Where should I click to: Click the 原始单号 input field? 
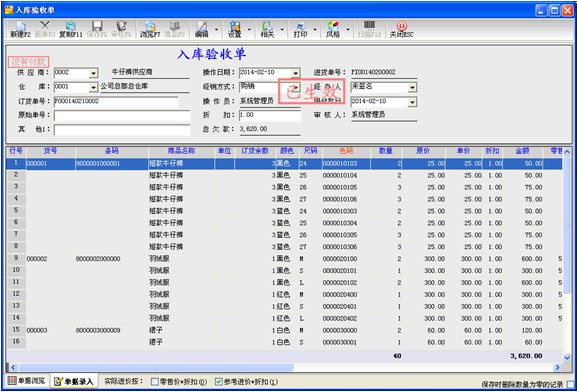[122, 116]
